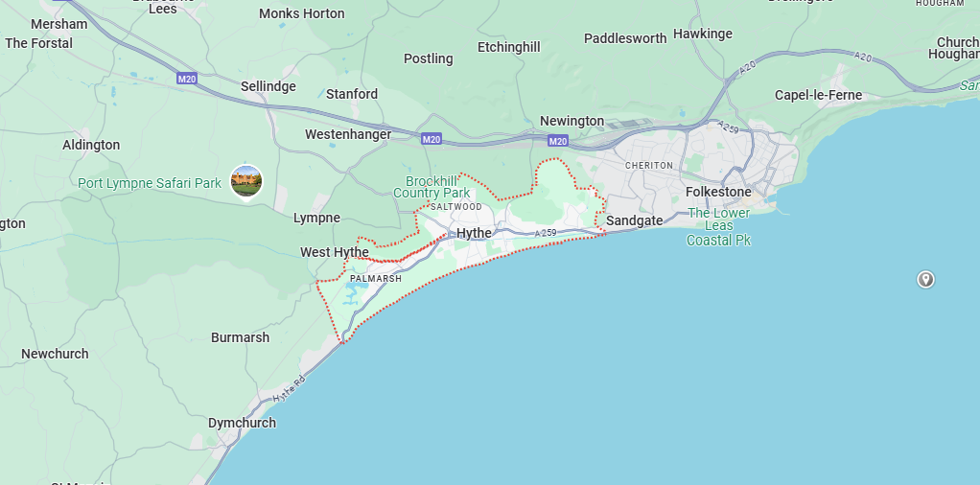The image size is (980, 485).
Task: Click the grey location pin in the sea
Action: coord(925,279)
